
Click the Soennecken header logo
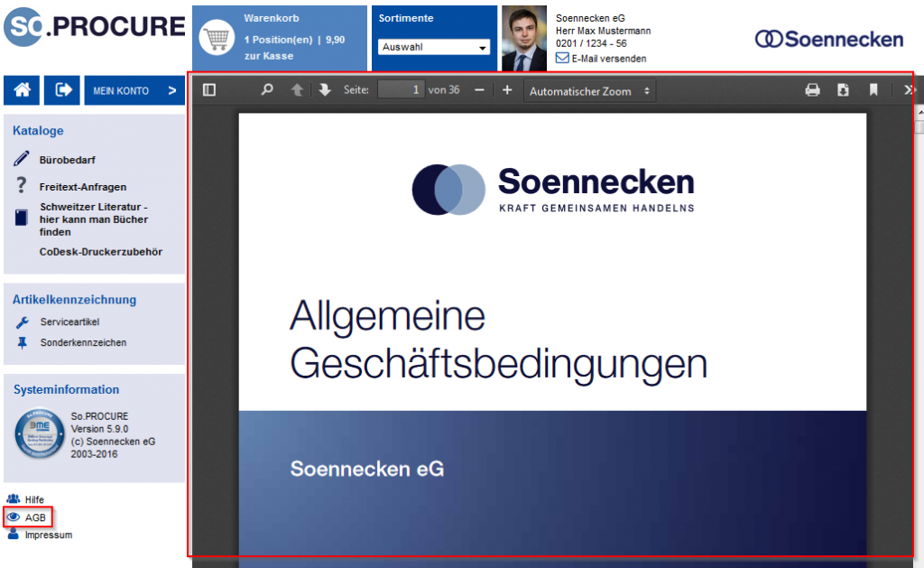829,39
